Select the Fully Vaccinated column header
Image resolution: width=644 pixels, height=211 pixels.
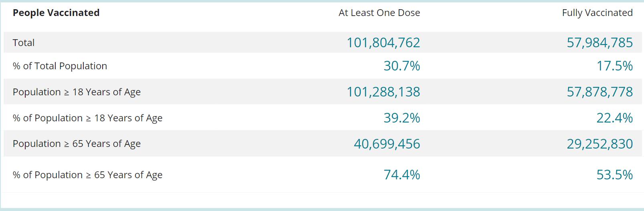pos(597,13)
